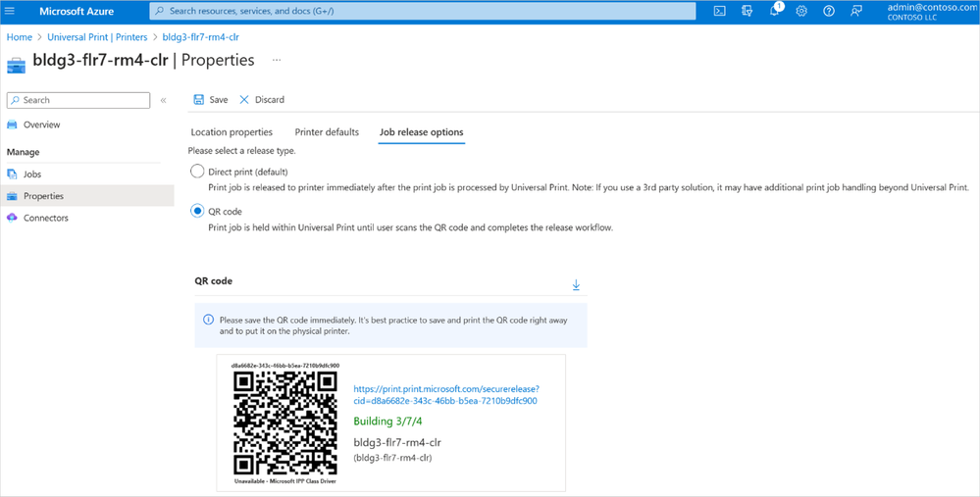Open the more options ellipsis next to Properties
980x497 pixels.
[277, 60]
